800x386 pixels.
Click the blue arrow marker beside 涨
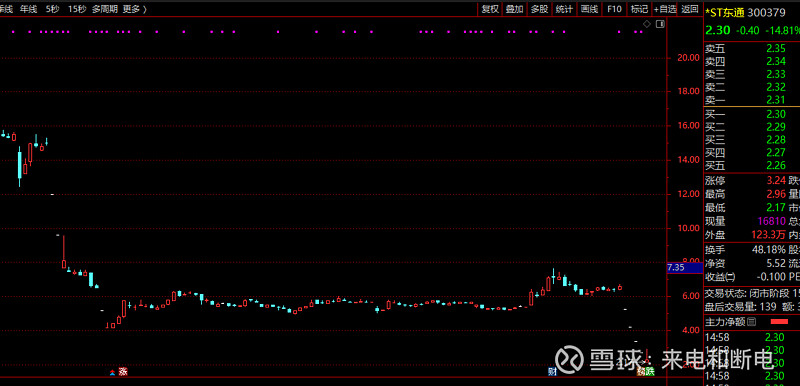[x=113, y=372]
